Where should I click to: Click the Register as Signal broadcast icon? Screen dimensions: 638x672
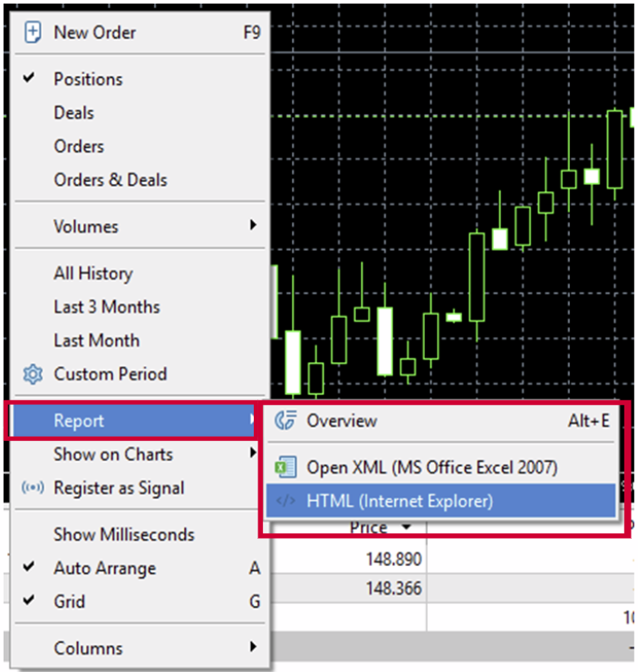[33, 488]
